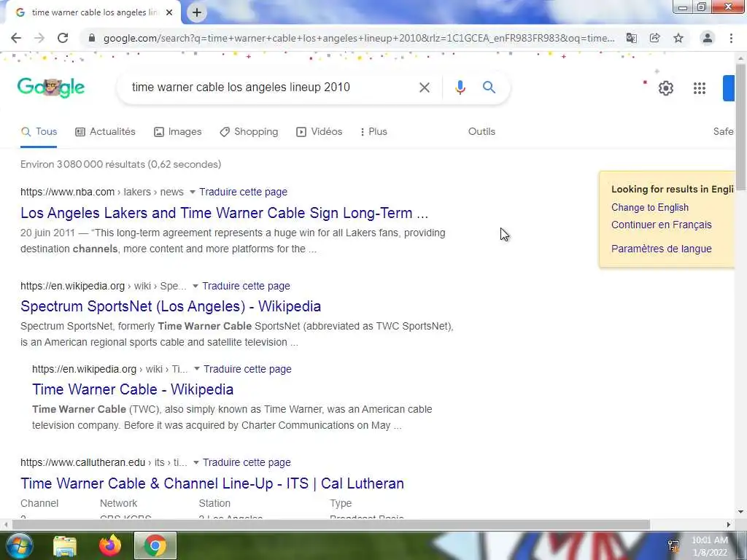Switch to the Vidéos tab
The width and height of the screenshot is (747, 560).
pos(320,132)
